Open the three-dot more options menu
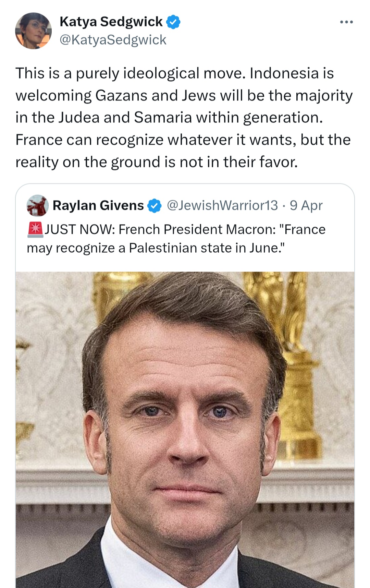Screen dimensions: 370x588 pos(346,22)
